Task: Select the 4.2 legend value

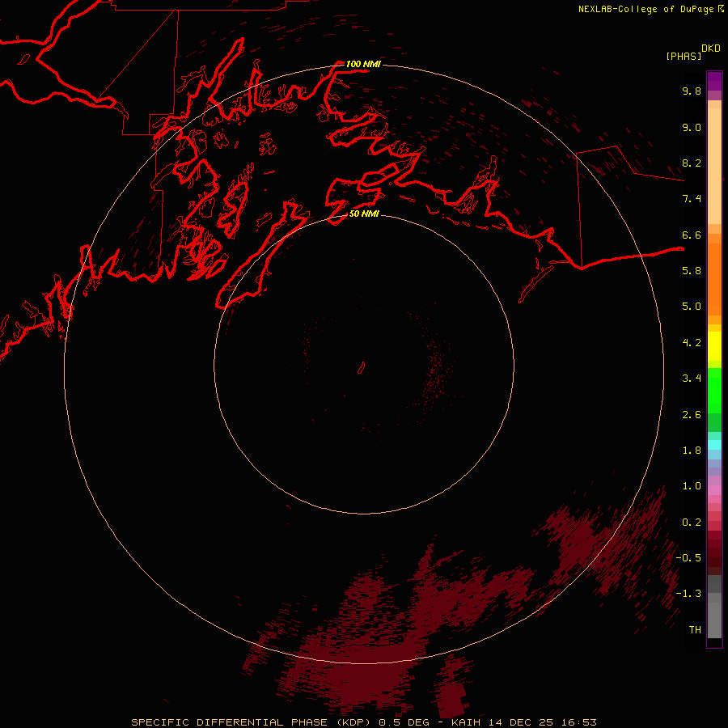Action: 692,343
